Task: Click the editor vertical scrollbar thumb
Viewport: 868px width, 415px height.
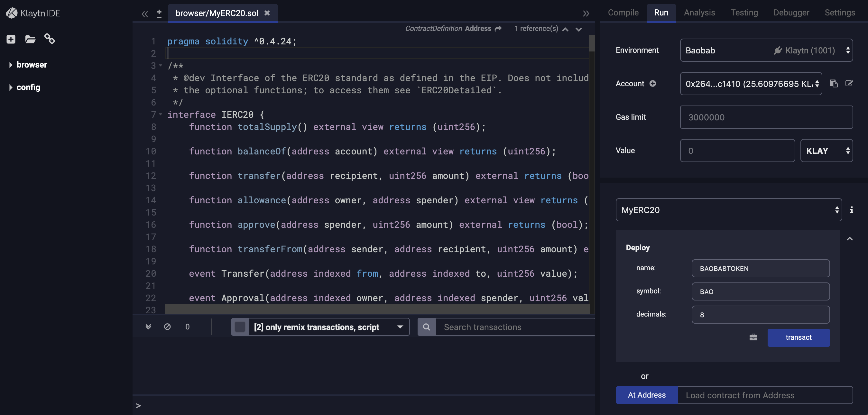Action: pos(592,43)
